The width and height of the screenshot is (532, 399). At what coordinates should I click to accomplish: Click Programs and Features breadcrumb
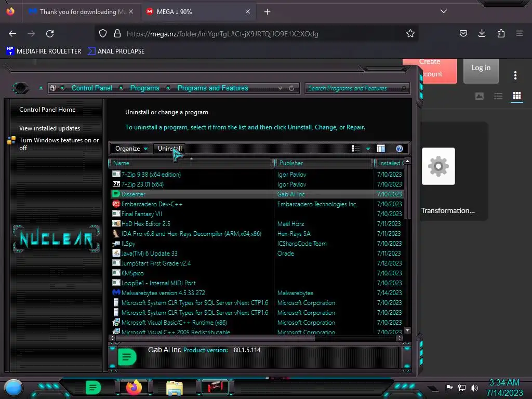pyautogui.click(x=212, y=88)
